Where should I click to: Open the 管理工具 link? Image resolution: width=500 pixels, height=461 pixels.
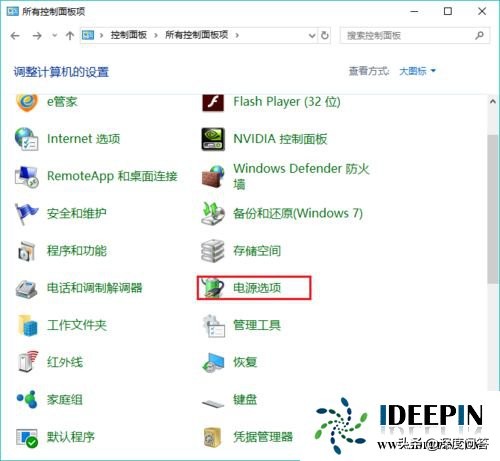(257, 325)
